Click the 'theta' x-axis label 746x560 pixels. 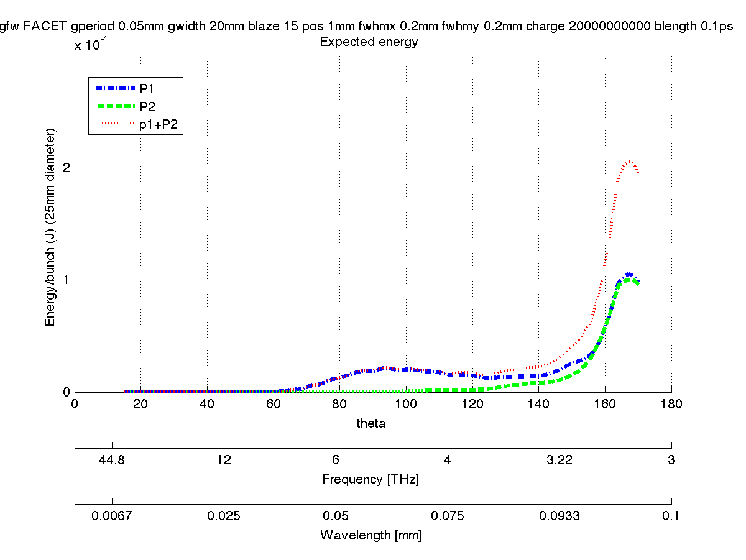(x=371, y=423)
